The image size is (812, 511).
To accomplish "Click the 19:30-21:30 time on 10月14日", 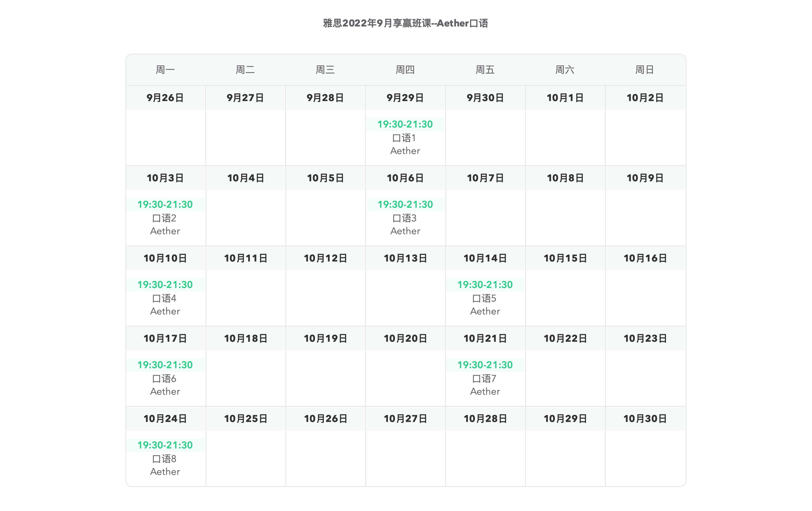I will tap(485, 285).
